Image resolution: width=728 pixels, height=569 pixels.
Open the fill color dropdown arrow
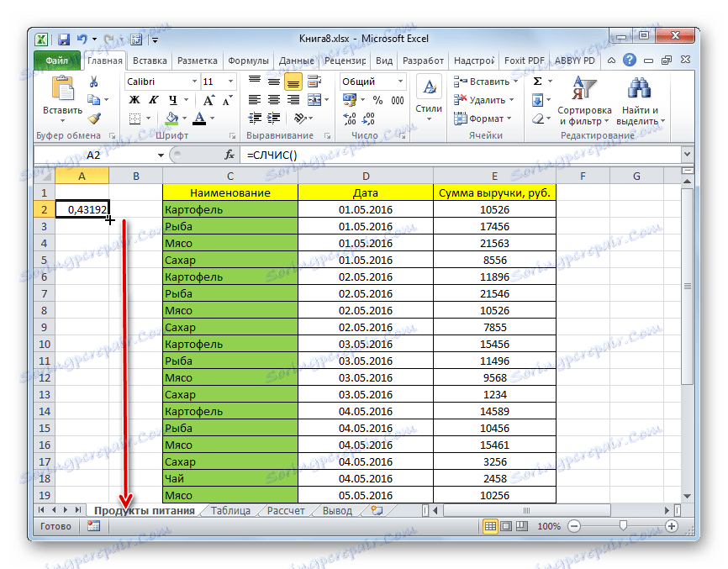point(183,119)
